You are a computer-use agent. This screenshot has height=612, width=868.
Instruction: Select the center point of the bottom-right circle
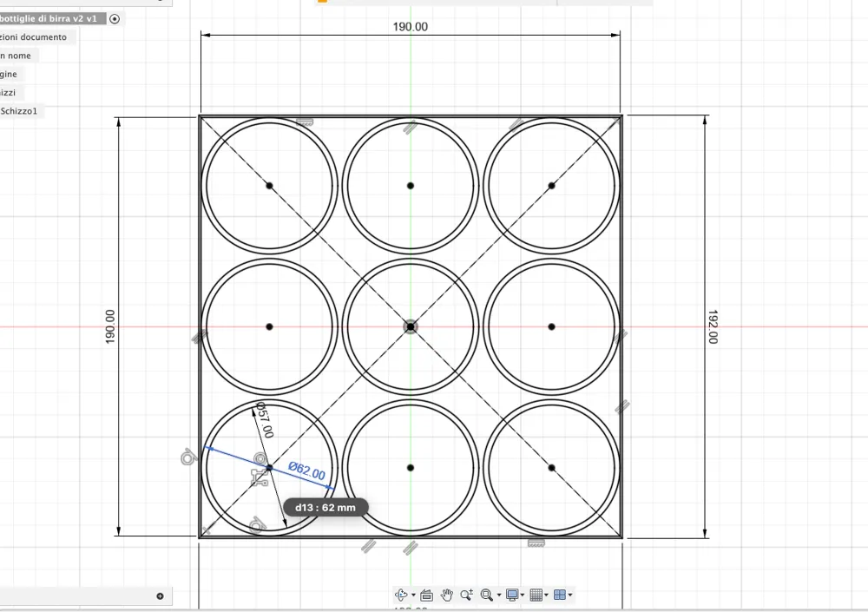(551, 468)
